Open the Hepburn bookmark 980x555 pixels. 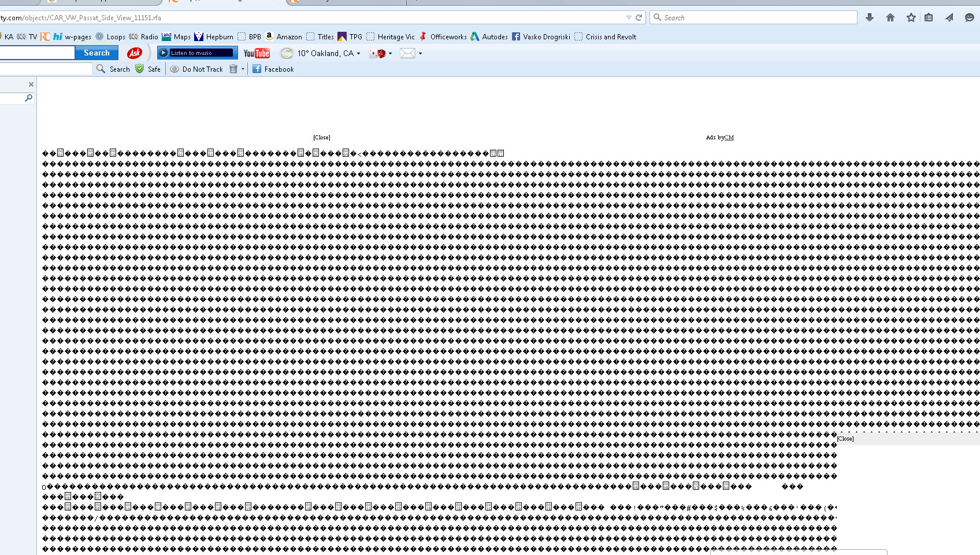[214, 36]
